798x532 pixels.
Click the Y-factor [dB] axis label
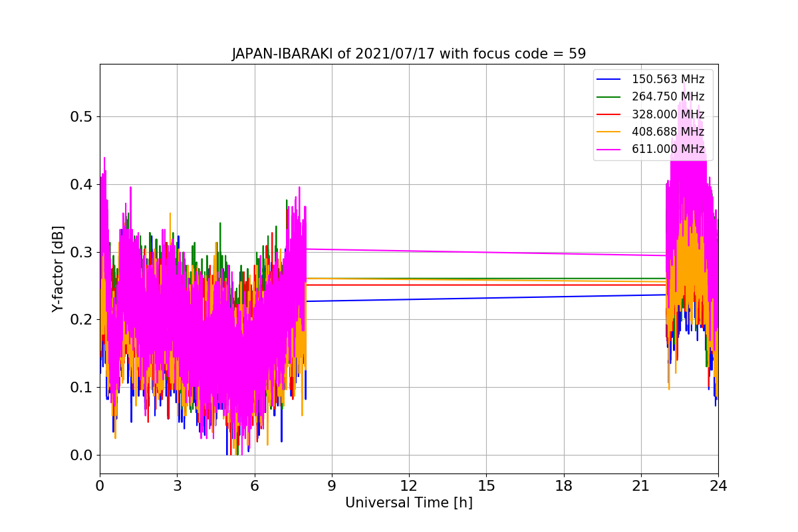[x=59, y=269]
